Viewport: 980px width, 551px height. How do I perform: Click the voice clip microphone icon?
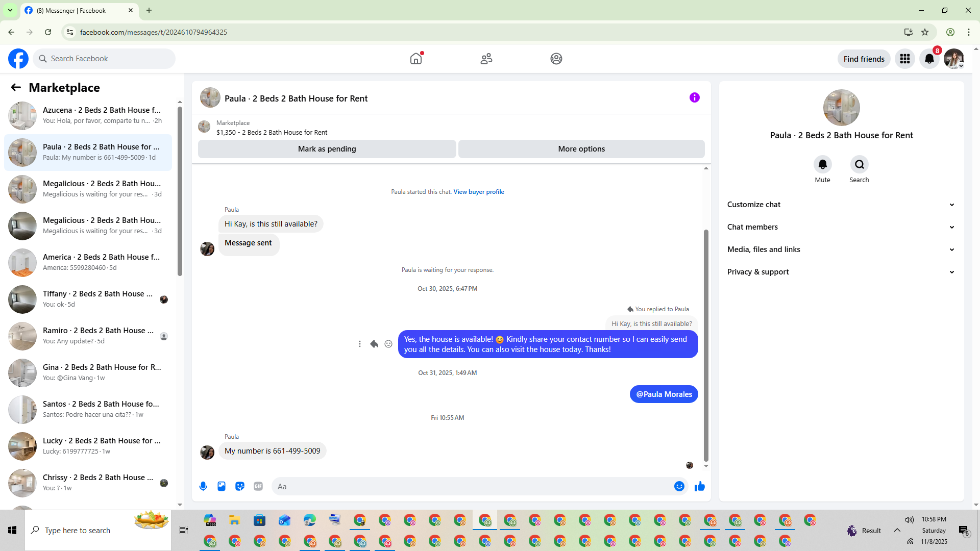click(203, 486)
